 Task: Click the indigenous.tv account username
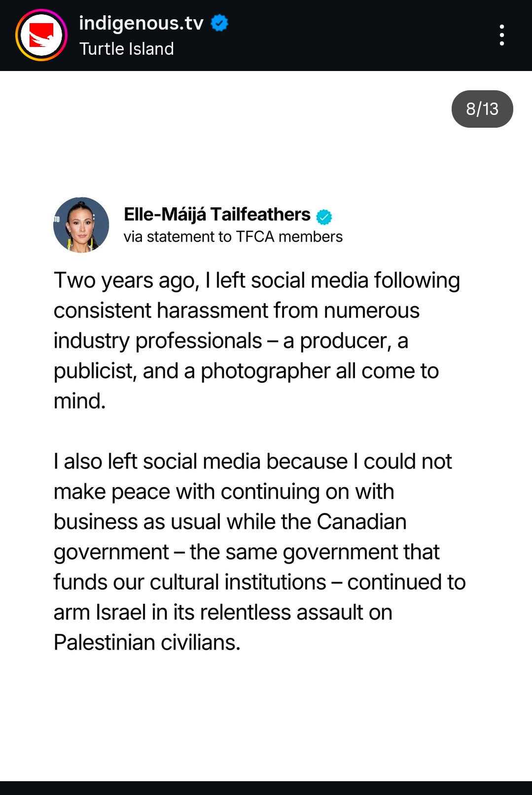(141, 23)
